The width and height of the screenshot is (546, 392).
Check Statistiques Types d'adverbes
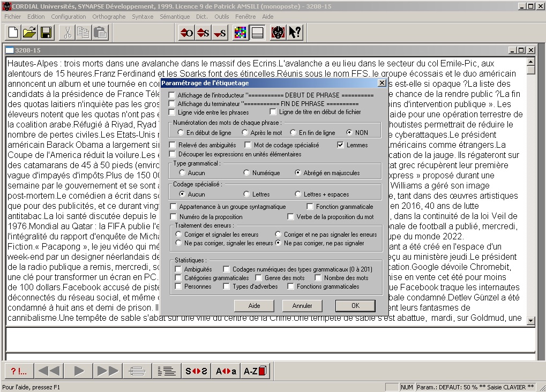[x=226, y=287]
